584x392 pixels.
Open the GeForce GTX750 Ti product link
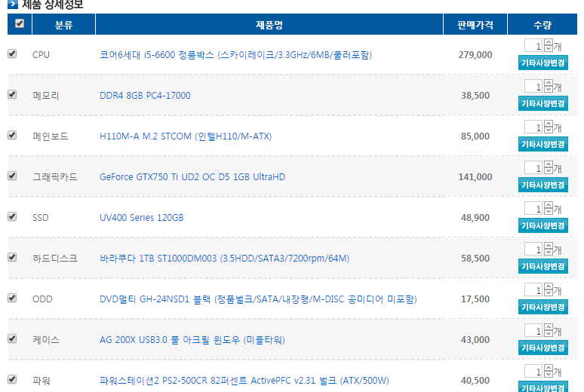point(192,177)
